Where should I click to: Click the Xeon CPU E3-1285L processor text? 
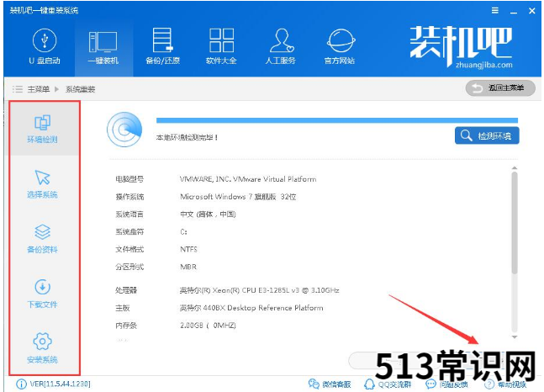click(x=259, y=290)
